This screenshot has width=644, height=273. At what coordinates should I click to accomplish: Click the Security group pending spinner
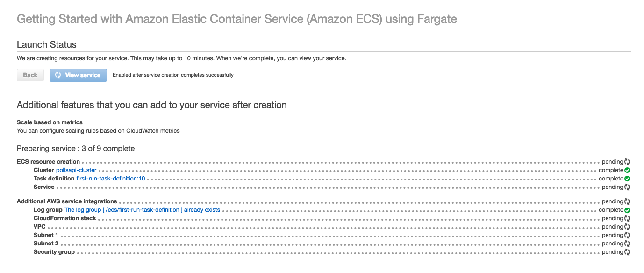click(627, 252)
